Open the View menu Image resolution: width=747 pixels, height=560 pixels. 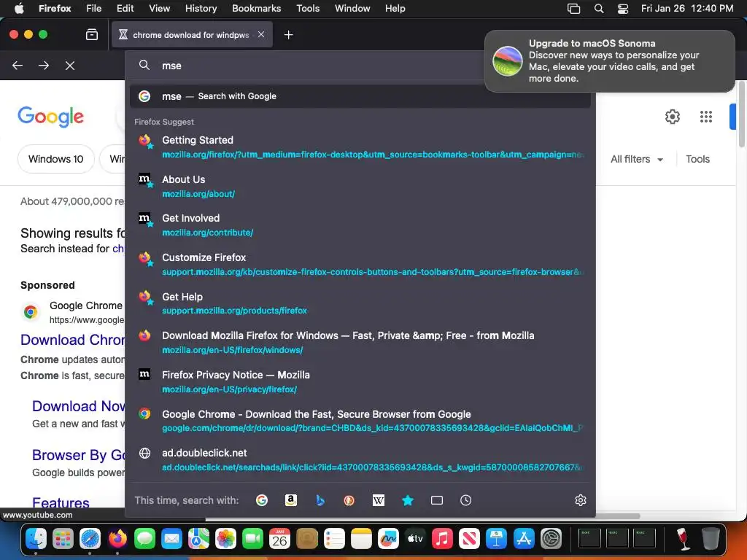[x=159, y=9]
